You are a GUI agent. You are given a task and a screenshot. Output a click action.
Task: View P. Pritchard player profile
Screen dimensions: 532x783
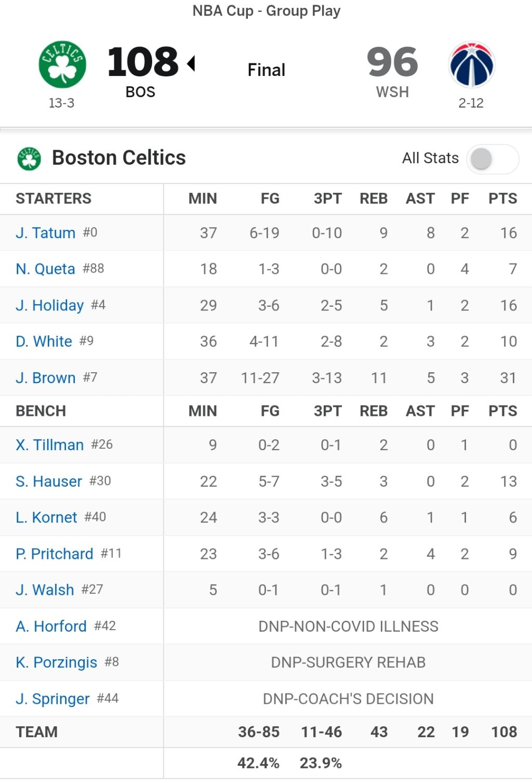click(55, 553)
